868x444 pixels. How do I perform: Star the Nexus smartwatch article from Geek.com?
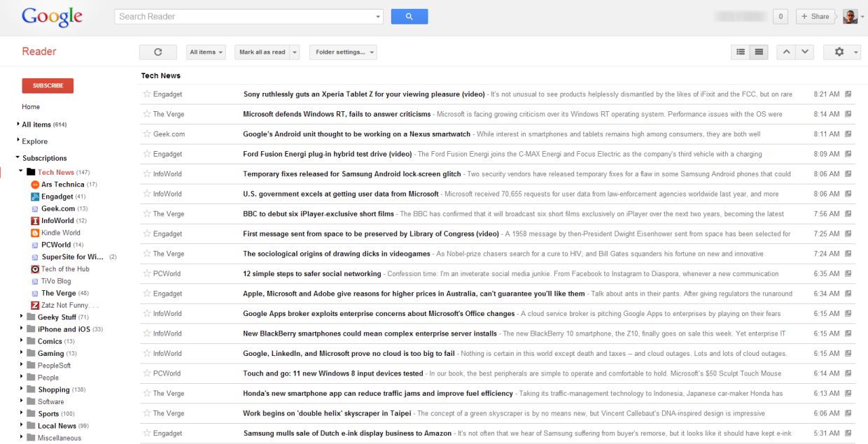coord(147,134)
